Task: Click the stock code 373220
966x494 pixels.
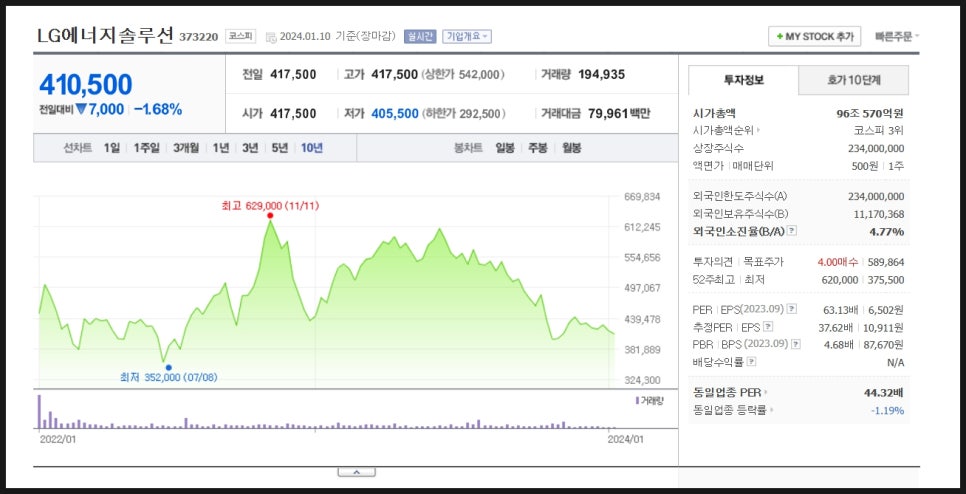Action: pyautogui.click(x=198, y=37)
